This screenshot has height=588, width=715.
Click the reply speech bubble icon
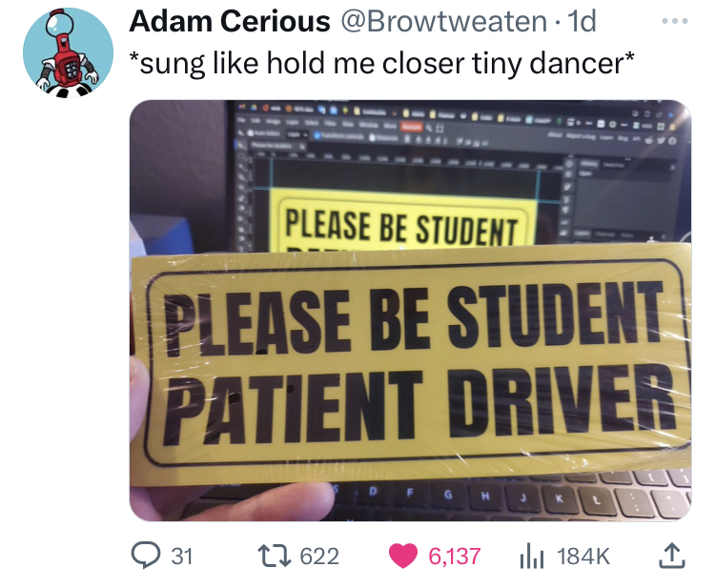pyautogui.click(x=146, y=556)
